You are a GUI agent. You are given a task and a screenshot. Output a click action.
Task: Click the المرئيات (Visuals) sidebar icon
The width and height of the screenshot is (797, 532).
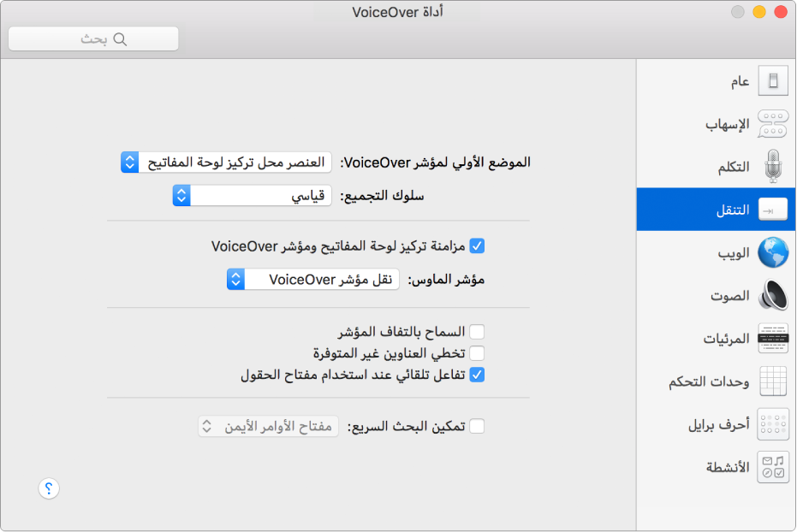tap(773, 338)
